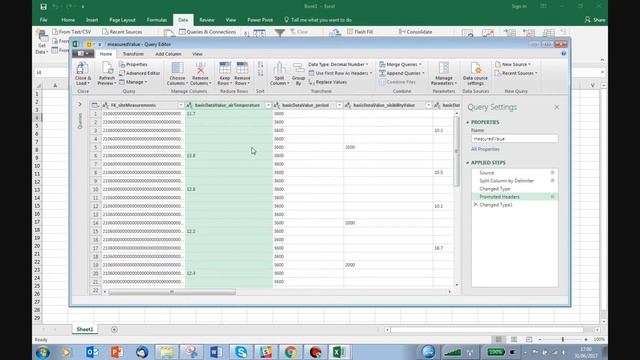Open gear for Split Column by Delimiter step

click(x=552, y=180)
